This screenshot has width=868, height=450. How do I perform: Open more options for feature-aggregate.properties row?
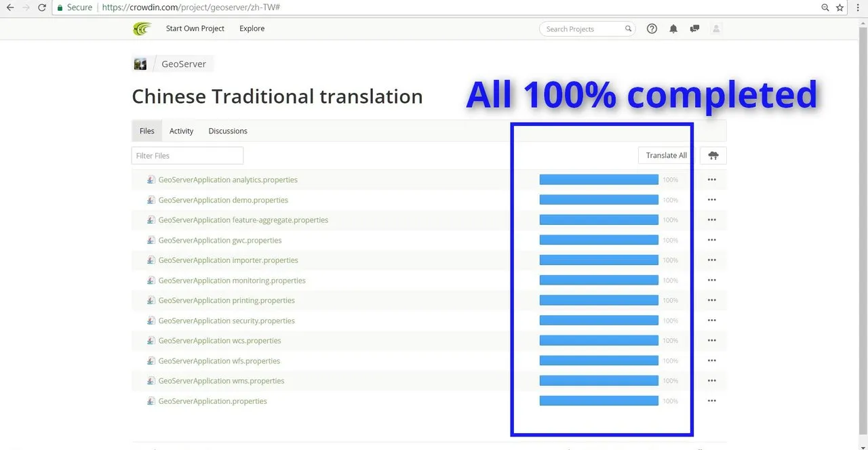(x=711, y=220)
